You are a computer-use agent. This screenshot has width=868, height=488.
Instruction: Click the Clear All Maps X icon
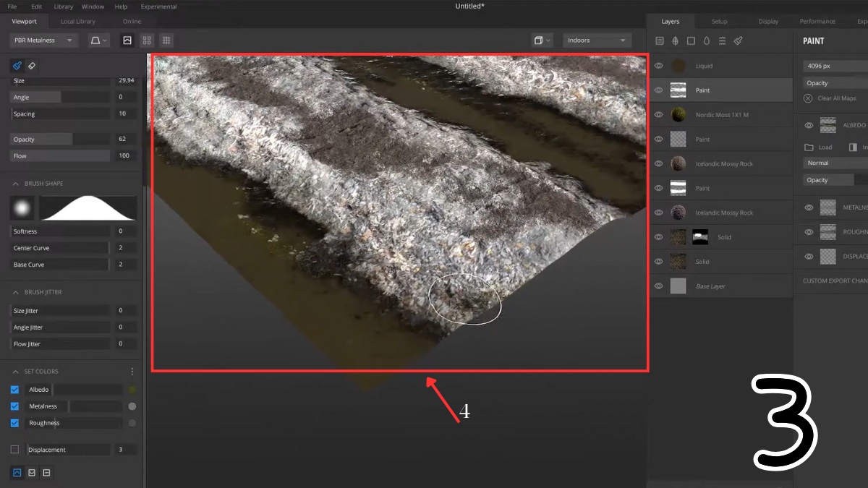click(x=808, y=98)
